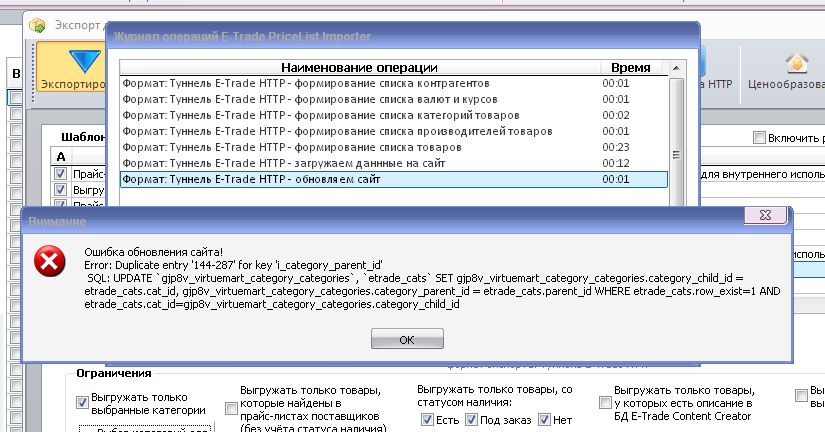Screen dimensions: 825x432
Task: Click scroll up arrow in operations log
Action: click(676, 68)
